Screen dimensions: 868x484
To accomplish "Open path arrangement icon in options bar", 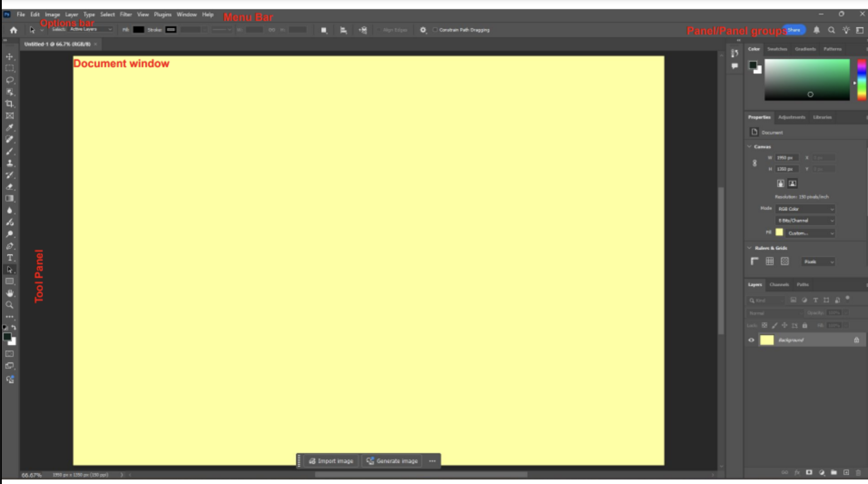I will click(363, 30).
